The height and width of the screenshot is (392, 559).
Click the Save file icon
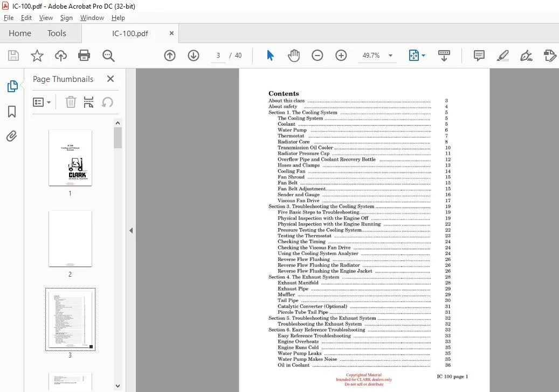click(x=13, y=56)
